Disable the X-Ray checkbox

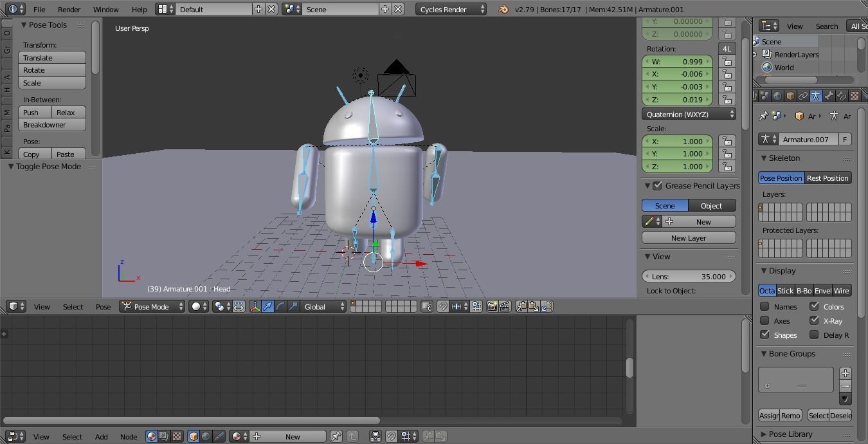[x=815, y=320]
